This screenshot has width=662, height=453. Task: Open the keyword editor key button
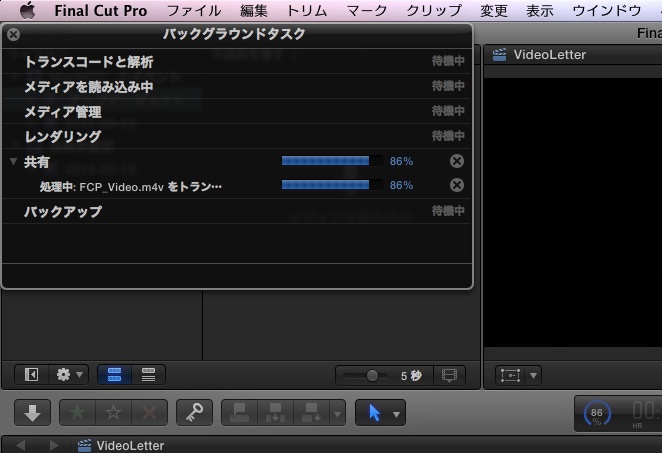194,412
